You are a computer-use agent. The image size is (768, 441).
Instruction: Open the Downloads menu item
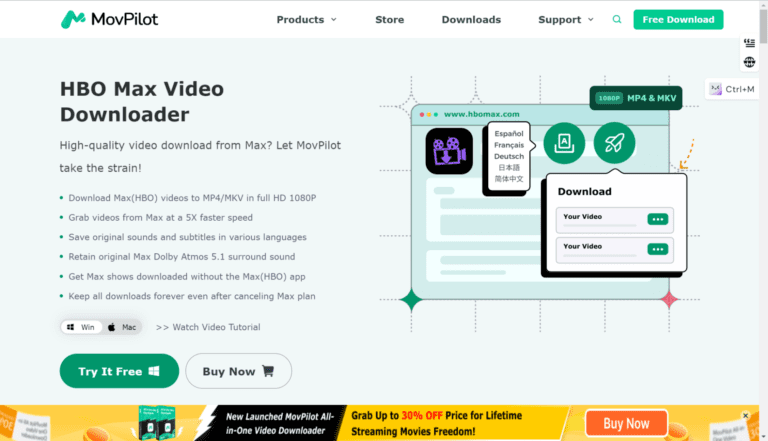click(x=471, y=20)
